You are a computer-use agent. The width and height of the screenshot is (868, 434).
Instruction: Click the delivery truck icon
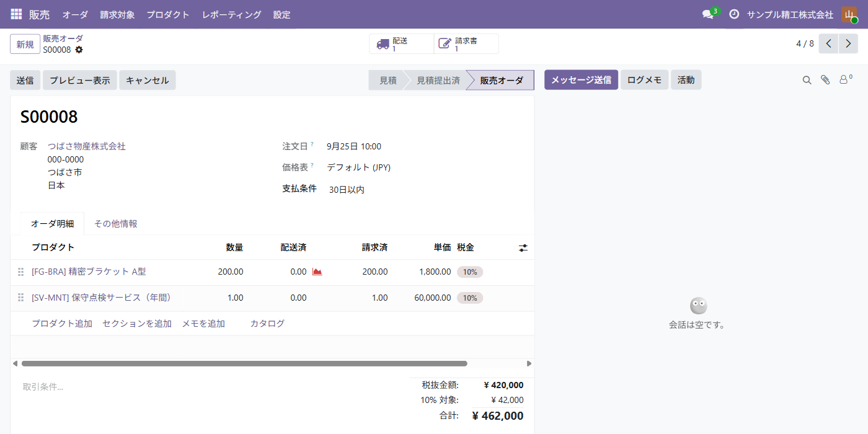(x=383, y=44)
